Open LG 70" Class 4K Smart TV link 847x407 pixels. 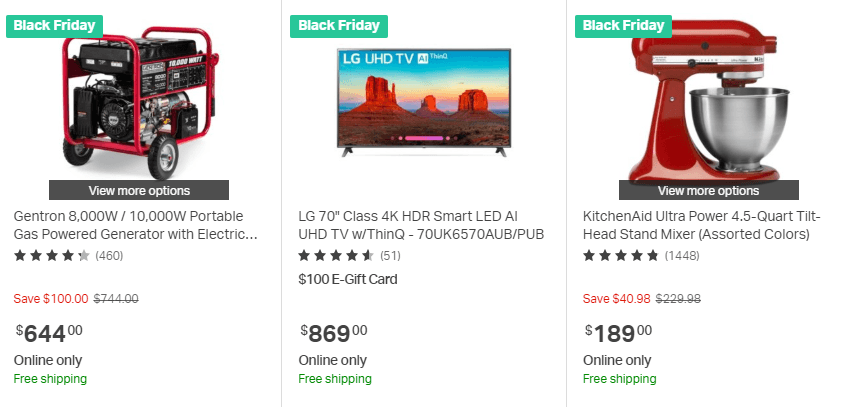421,225
